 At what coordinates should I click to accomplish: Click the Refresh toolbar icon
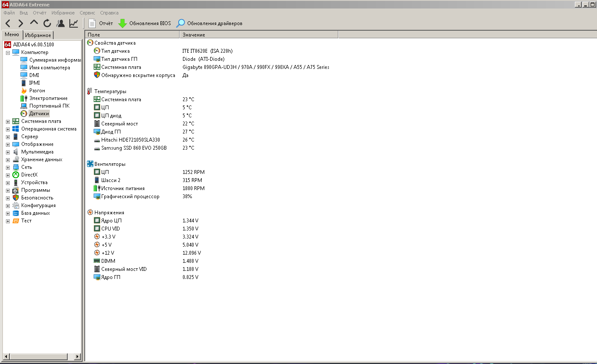click(x=47, y=23)
